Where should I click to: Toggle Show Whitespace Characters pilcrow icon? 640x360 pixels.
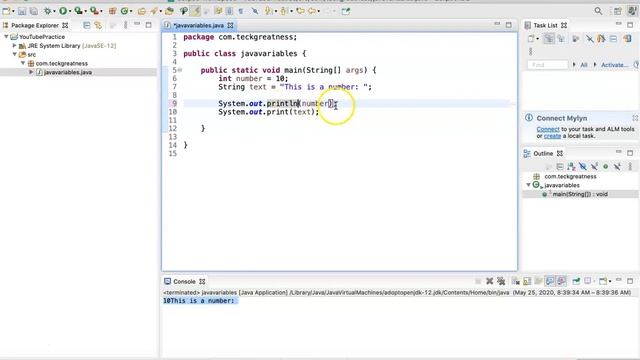241,11
